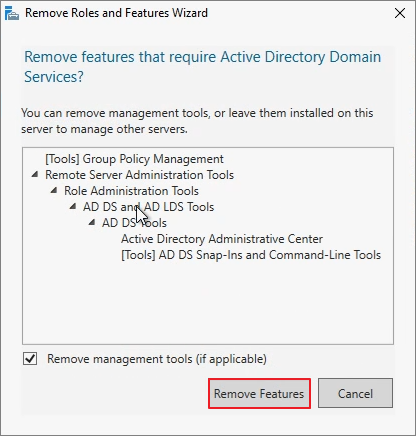Click the wizard icon in the title bar
Image resolution: width=416 pixels, height=436 pixels.
(x=12, y=13)
